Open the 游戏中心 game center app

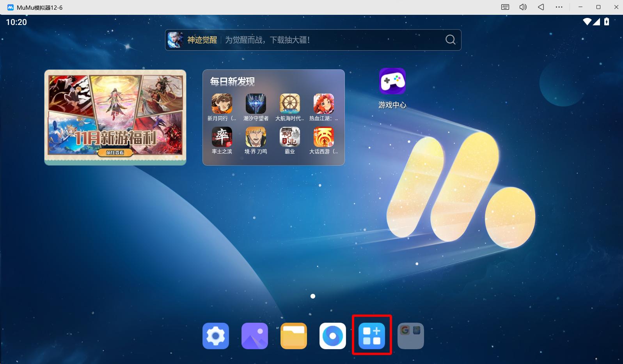point(392,81)
